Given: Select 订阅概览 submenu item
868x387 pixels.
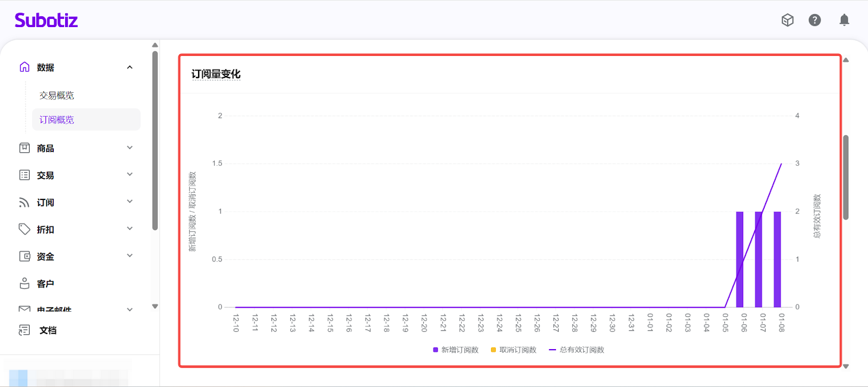Looking at the screenshot, I should [56, 120].
